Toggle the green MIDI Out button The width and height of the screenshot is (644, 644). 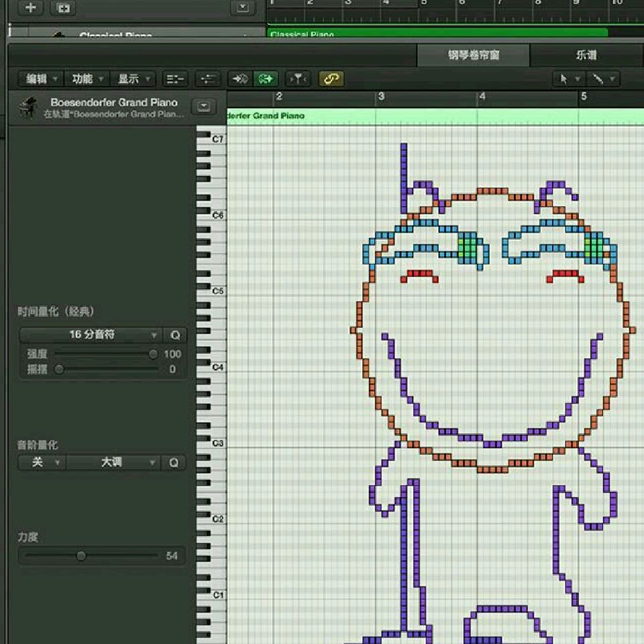click(x=266, y=79)
